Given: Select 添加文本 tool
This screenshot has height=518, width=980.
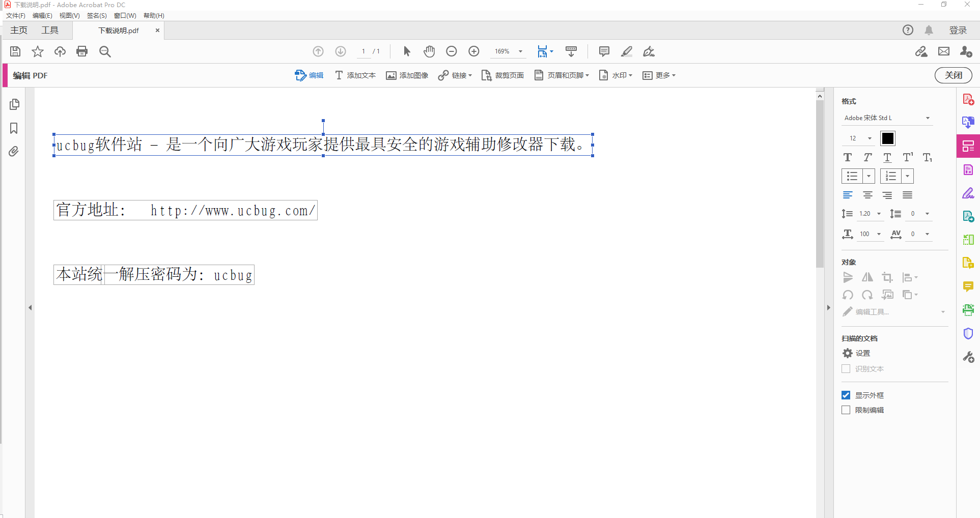Looking at the screenshot, I should [355, 75].
